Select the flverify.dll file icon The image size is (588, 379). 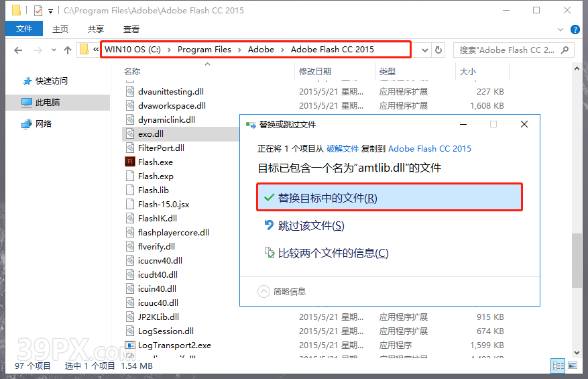[130, 246]
